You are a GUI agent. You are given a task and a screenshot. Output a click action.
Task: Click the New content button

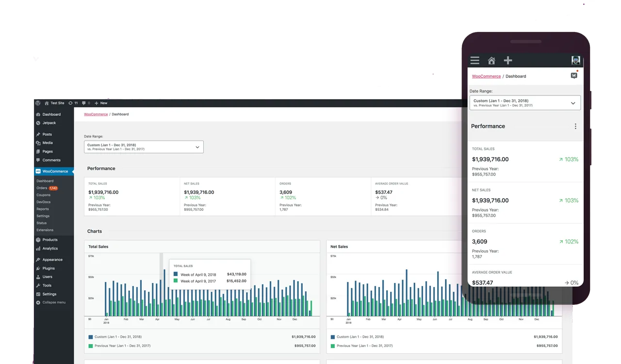point(101,103)
